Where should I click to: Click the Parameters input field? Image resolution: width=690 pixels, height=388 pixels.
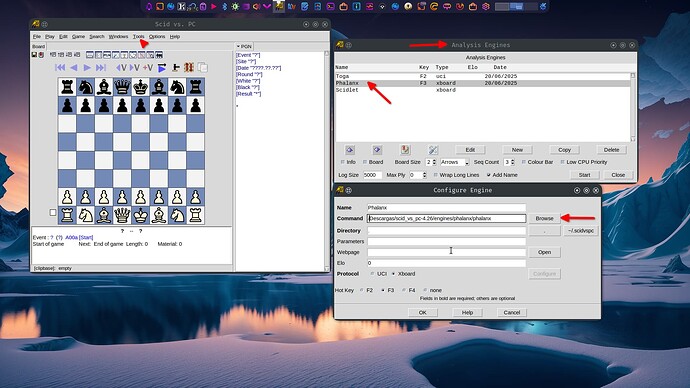coord(447,241)
